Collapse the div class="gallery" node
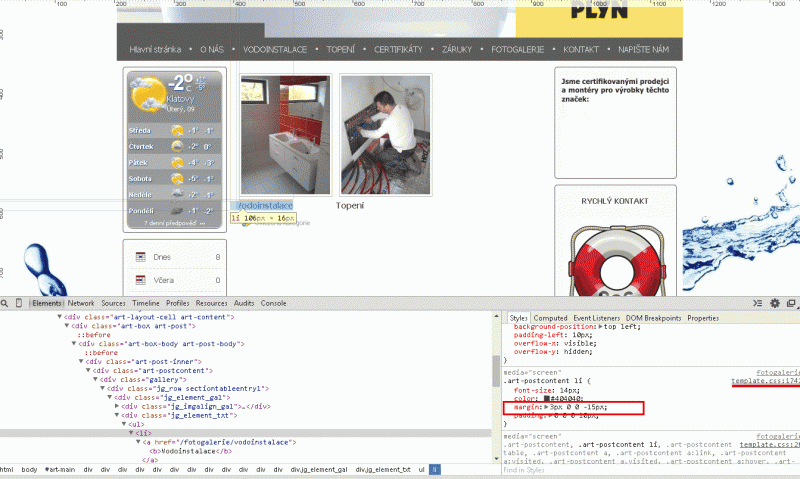 point(95,379)
